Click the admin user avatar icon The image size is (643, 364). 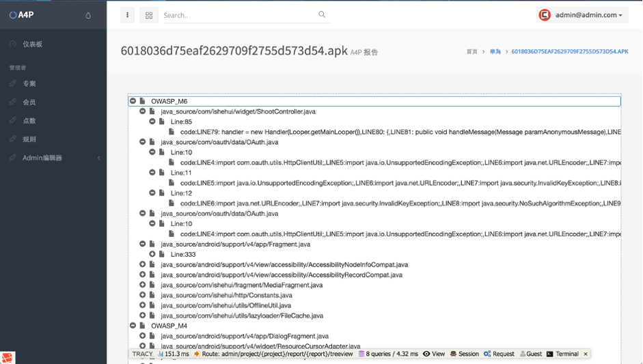[545, 15]
